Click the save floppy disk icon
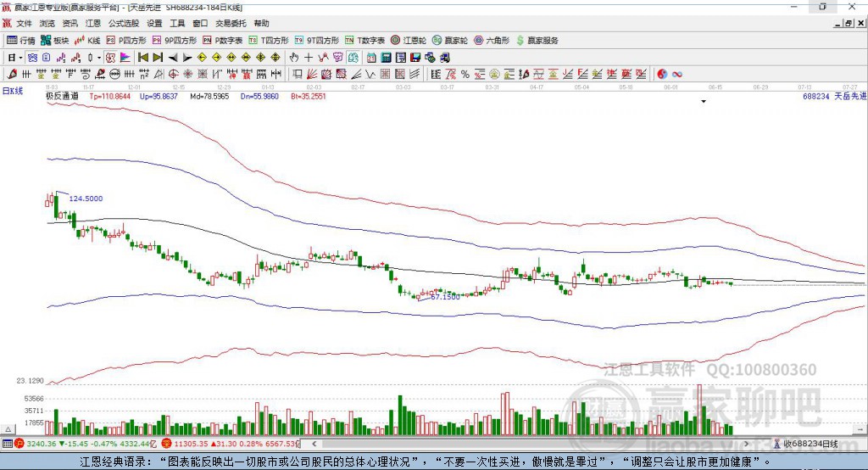Viewport: 868px width, 470px height. coord(415,58)
